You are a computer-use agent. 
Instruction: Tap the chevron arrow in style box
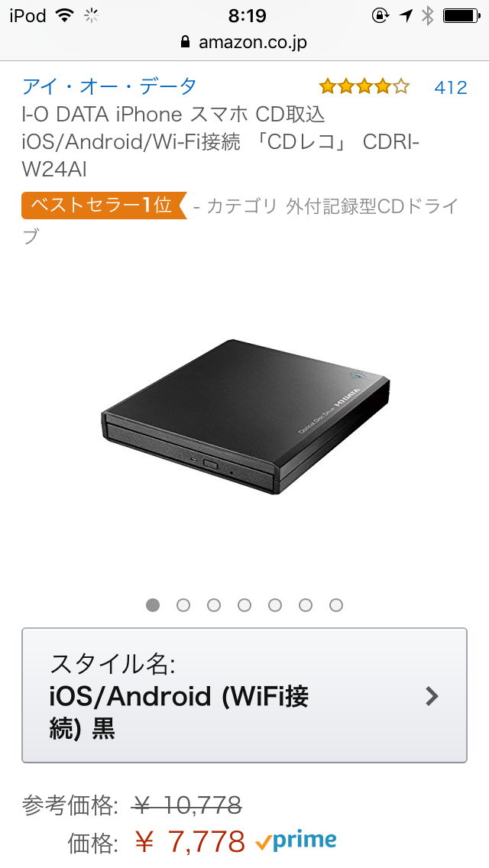click(432, 696)
